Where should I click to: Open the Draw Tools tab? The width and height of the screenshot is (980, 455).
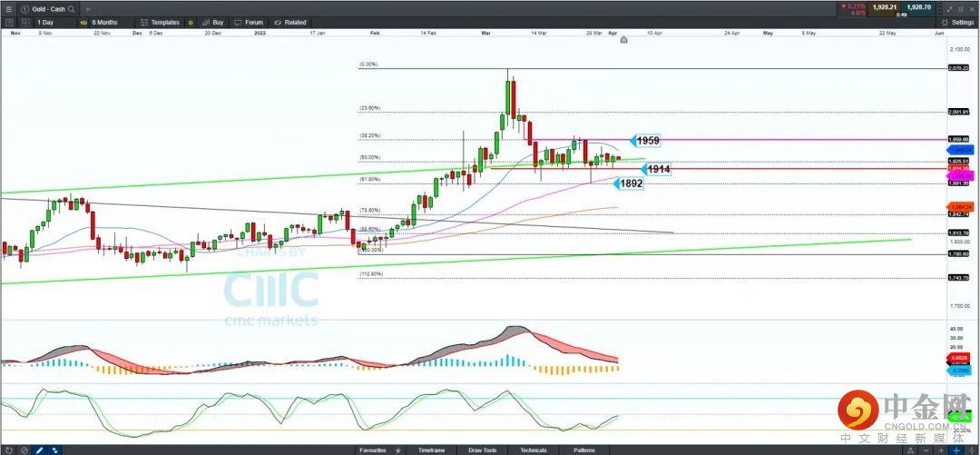tap(483, 450)
